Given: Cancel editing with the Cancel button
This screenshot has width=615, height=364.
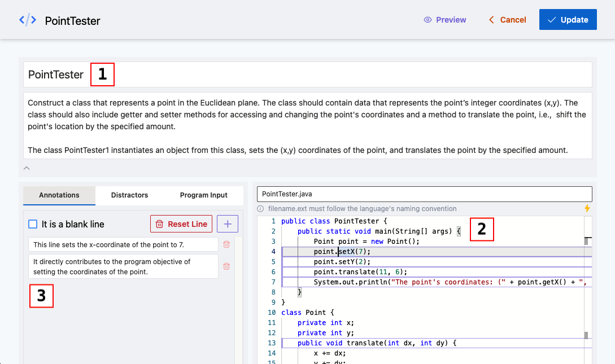Looking at the screenshot, I should [507, 20].
